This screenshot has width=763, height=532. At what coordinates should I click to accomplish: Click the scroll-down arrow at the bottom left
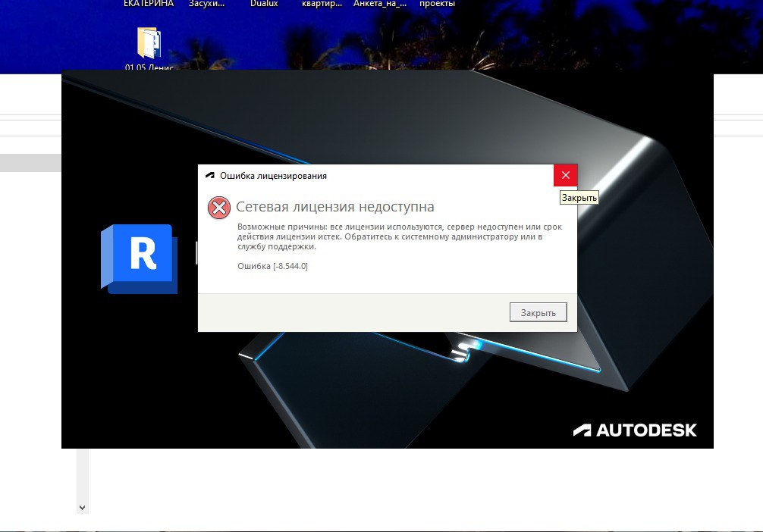pos(82,507)
